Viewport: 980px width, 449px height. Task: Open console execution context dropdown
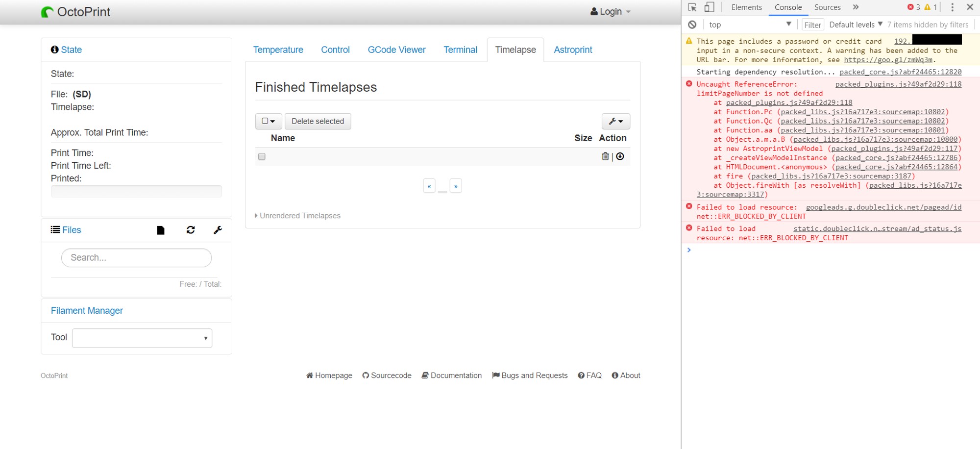750,25
